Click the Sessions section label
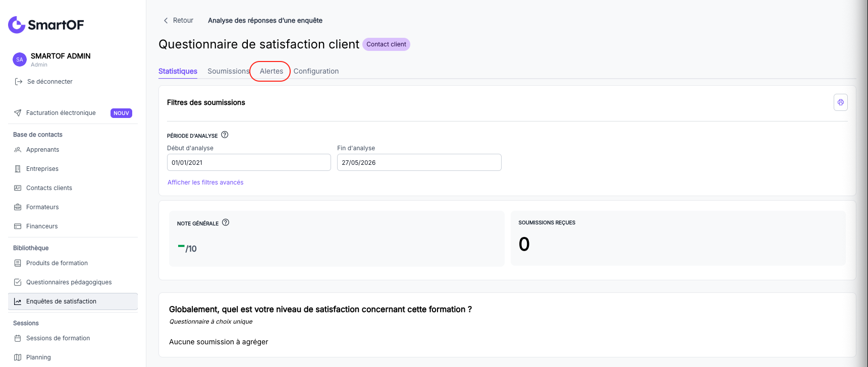 (x=26, y=323)
